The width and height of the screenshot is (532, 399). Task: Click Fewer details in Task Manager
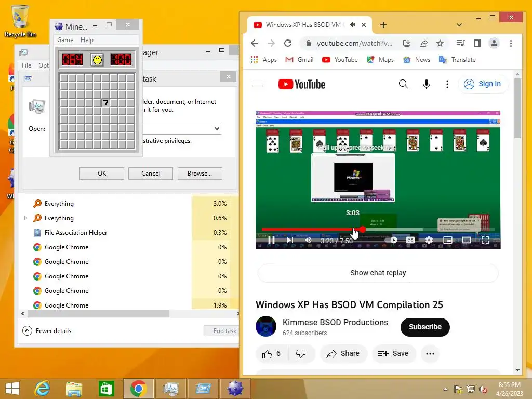pos(47,331)
